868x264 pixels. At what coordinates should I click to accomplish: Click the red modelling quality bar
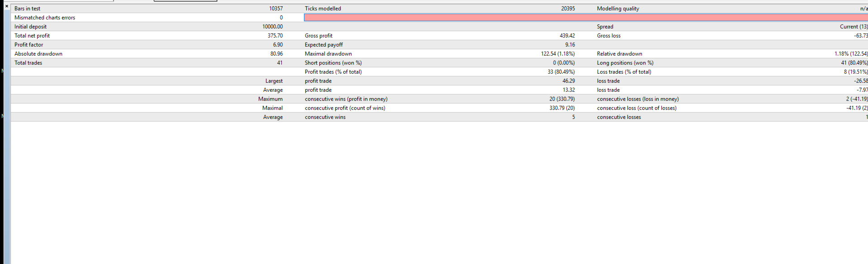586,17
